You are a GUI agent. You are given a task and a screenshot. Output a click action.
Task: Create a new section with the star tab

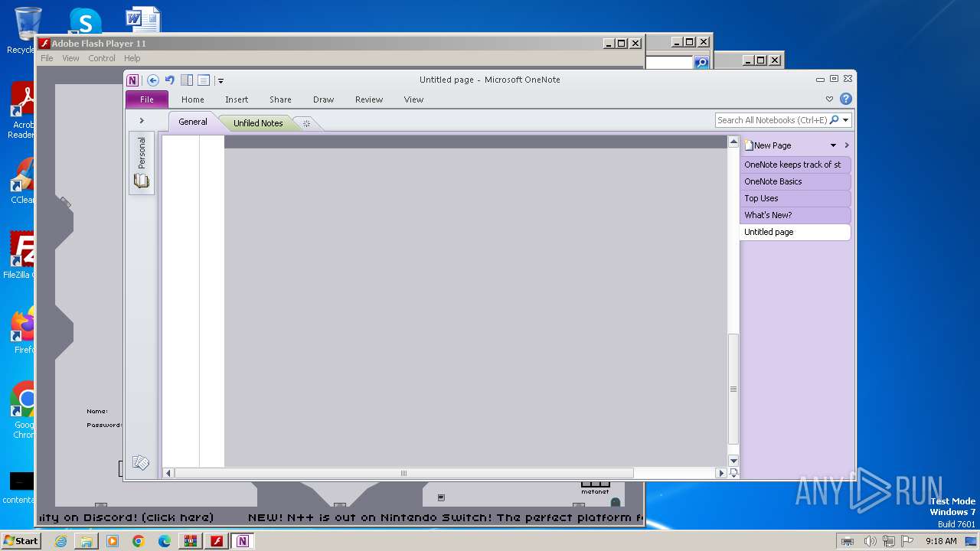point(306,123)
